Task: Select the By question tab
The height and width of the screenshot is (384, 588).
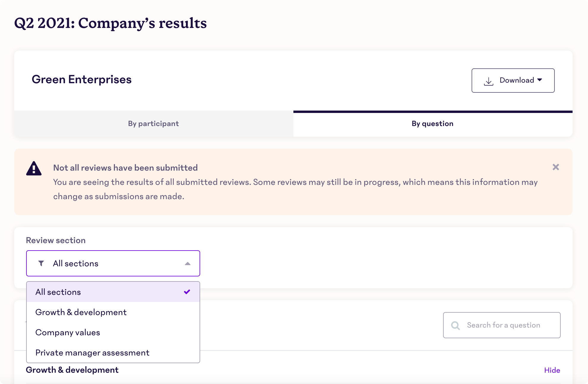Action: 433,124
